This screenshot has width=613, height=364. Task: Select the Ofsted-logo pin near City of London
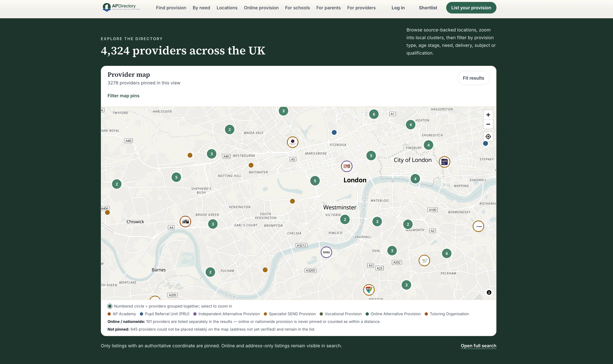(444, 162)
